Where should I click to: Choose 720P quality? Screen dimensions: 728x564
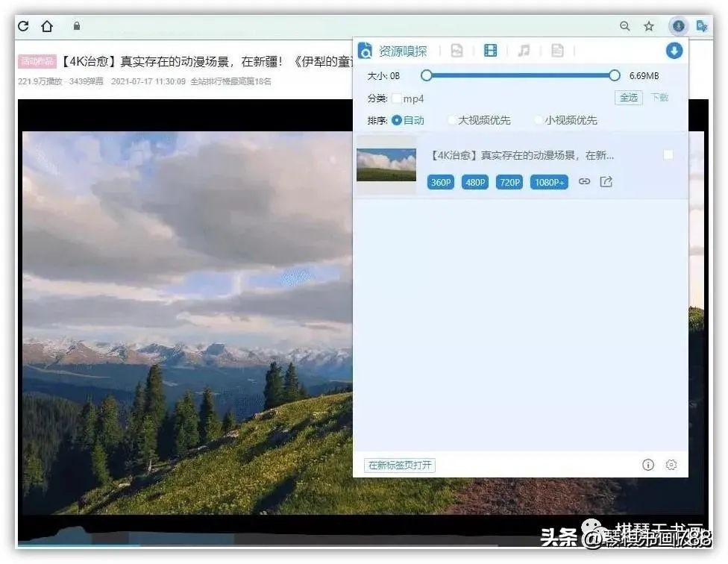(509, 183)
